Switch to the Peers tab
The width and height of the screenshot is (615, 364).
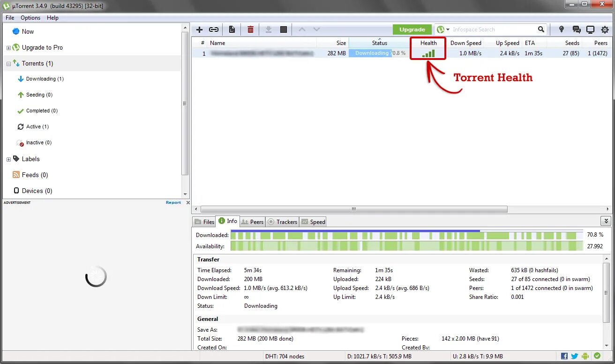(253, 222)
